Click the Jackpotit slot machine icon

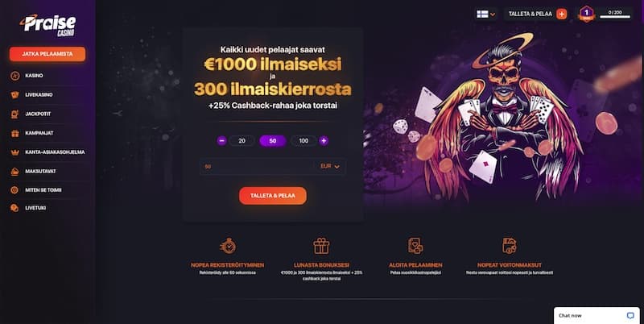pyautogui.click(x=14, y=114)
